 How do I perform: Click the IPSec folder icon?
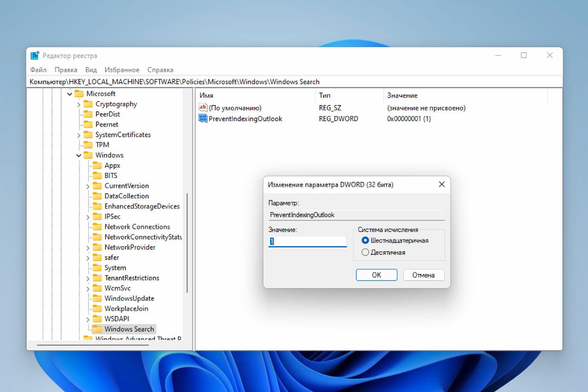click(97, 216)
